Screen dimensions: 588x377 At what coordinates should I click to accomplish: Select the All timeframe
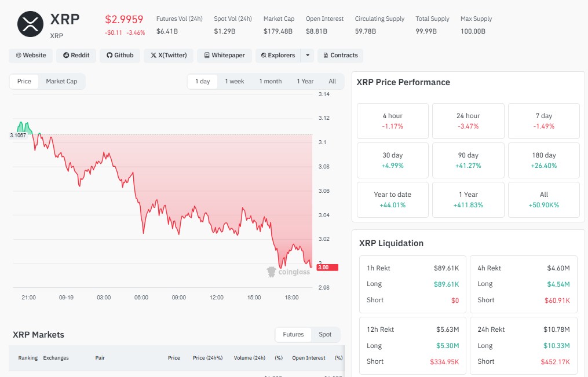333,81
